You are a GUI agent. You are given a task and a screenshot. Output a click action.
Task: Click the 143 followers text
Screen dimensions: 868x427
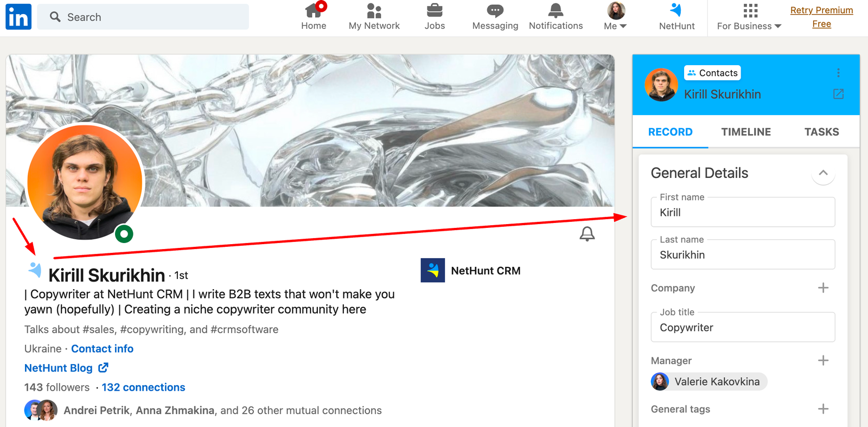(57, 387)
